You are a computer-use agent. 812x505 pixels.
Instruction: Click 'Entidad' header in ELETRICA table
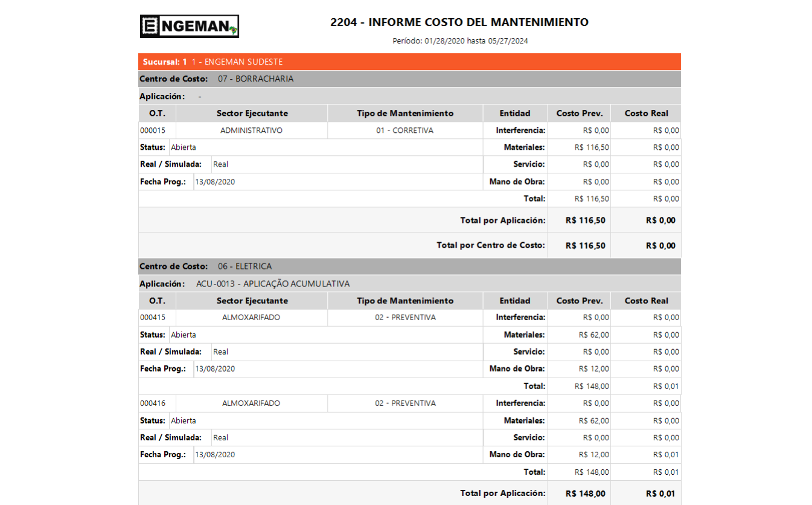click(515, 301)
